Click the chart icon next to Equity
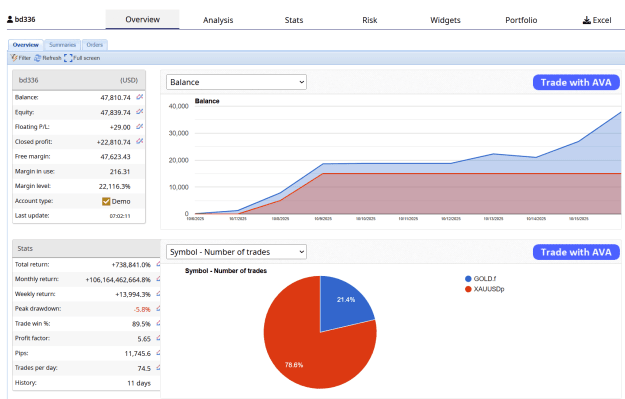The image size is (625, 399). coord(140,112)
